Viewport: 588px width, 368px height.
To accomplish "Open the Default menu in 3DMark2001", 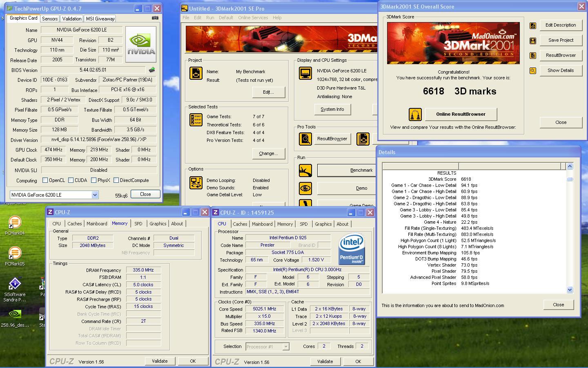I will pyautogui.click(x=226, y=18).
